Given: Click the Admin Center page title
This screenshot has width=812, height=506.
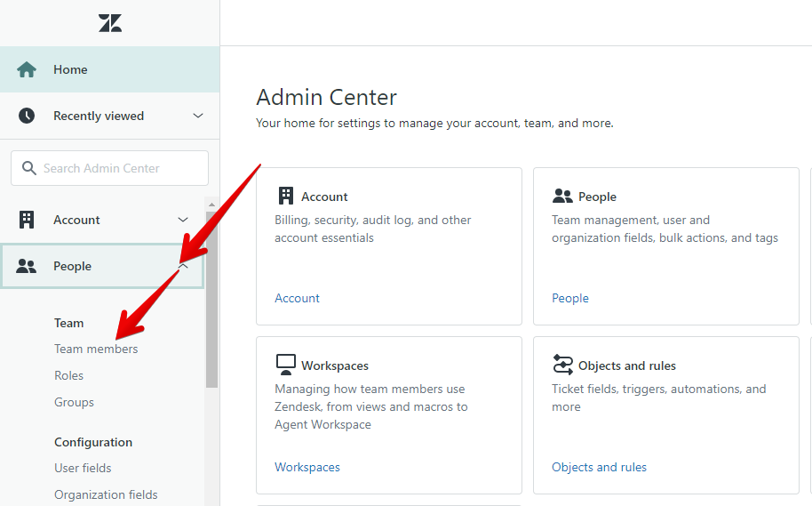Looking at the screenshot, I should [x=326, y=97].
